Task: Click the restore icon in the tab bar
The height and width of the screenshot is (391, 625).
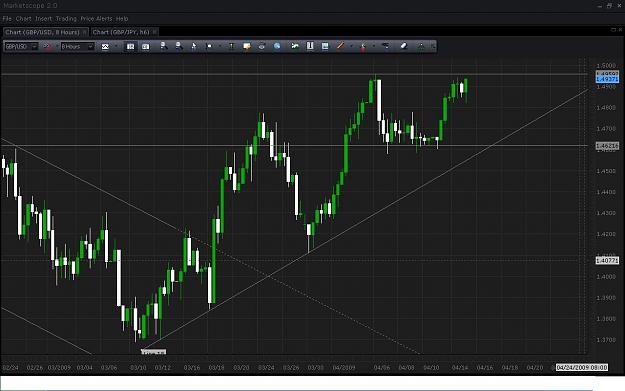Action: click(613, 30)
